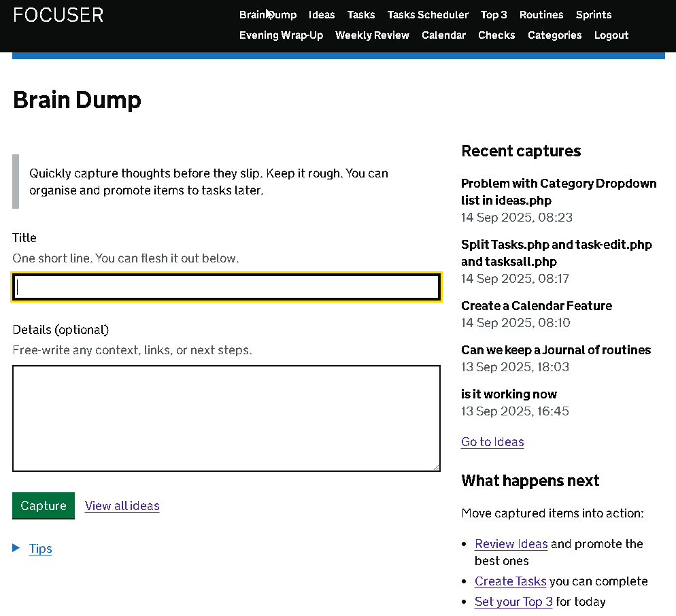This screenshot has width=676, height=616.
Task: Open the Top 3 page
Action: pyautogui.click(x=494, y=14)
